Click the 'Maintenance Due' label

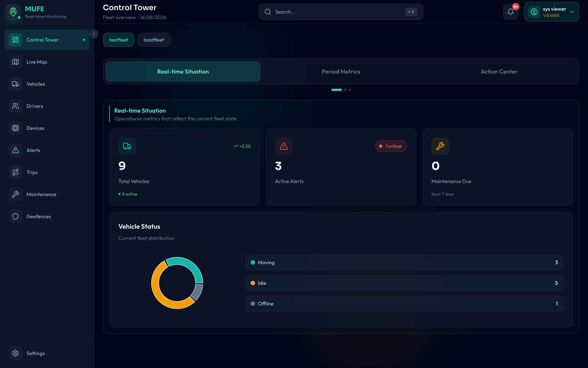(x=451, y=181)
